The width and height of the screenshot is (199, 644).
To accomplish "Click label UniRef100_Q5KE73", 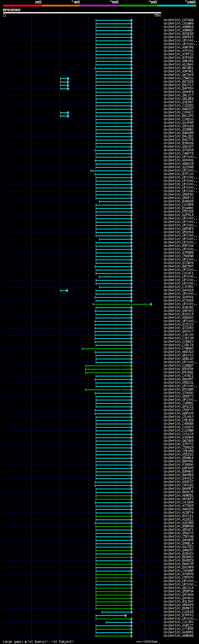I will (178, 396).
